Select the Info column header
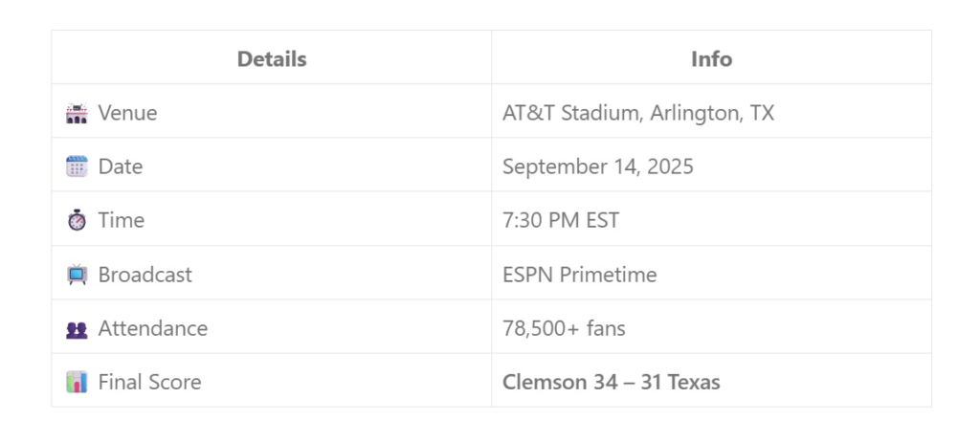 pyautogui.click(x=712, y=59)
